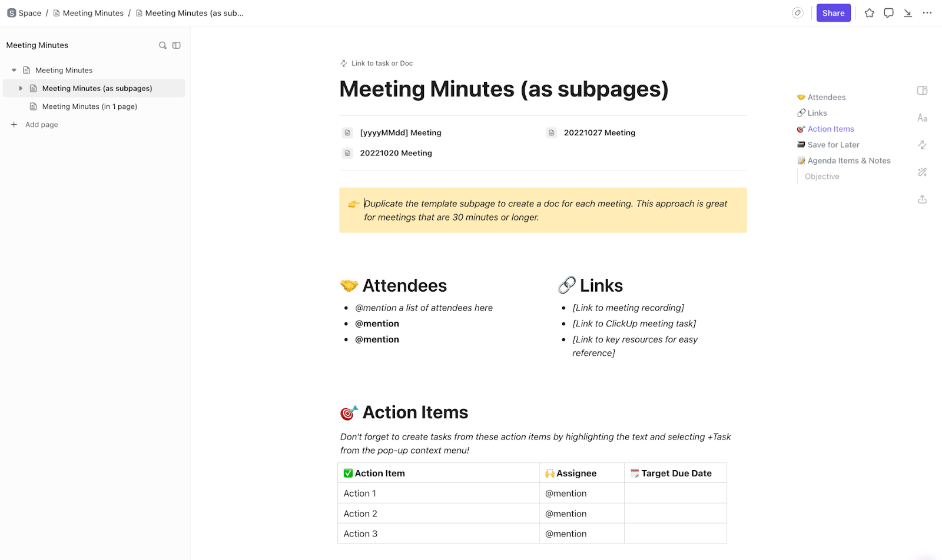Jump to Attendees in the outline
The height and width of the screenshot is (560, 942).
coord(826,97)
